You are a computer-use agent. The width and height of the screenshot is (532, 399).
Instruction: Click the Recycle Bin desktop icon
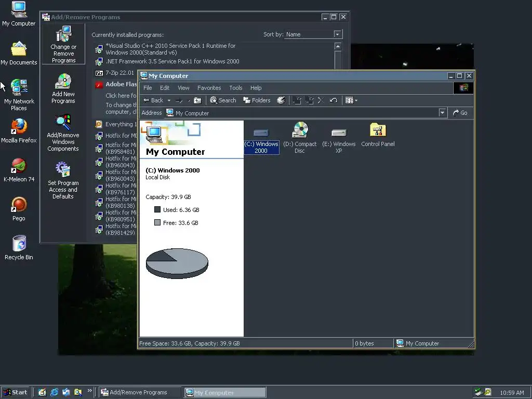(19, 248)
